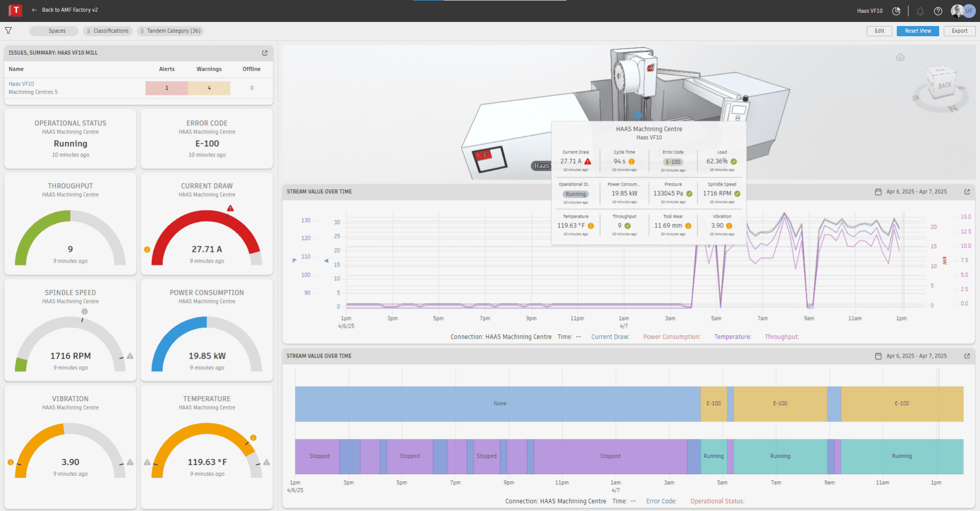Check notifications with the bell icon
The height and width of the screenshot is (511, 980).
[920, 11]
